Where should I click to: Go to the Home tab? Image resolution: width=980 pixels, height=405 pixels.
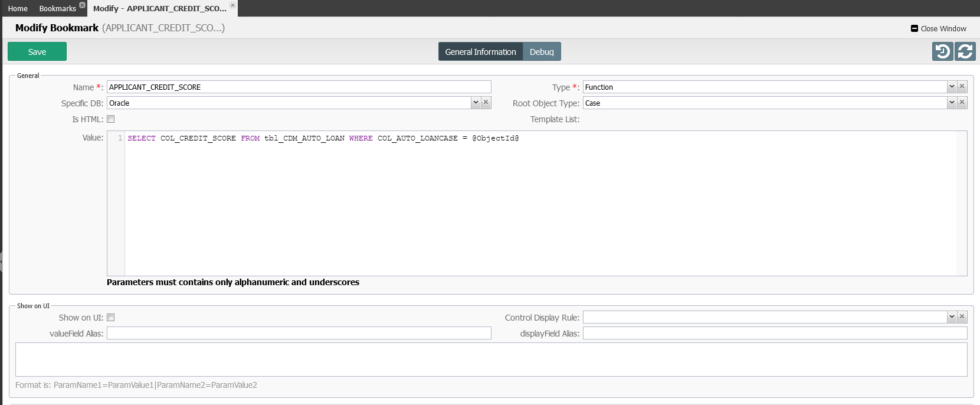(x=18, y=9)
